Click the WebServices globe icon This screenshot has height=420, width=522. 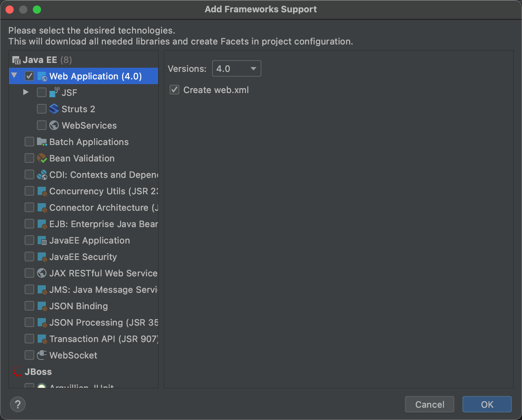[x=54, y=125]
